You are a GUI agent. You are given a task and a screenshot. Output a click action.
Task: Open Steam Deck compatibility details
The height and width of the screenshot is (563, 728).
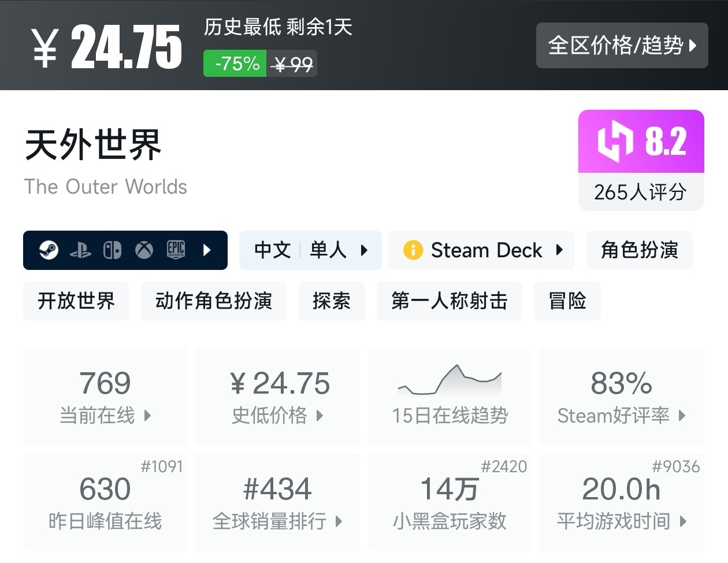point(481,250)
